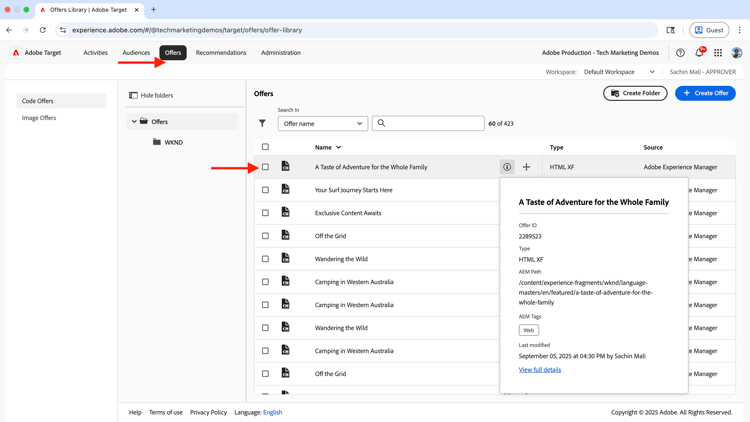Open the Offer name search dropdown
750x422 pixels.
(322, 123)
